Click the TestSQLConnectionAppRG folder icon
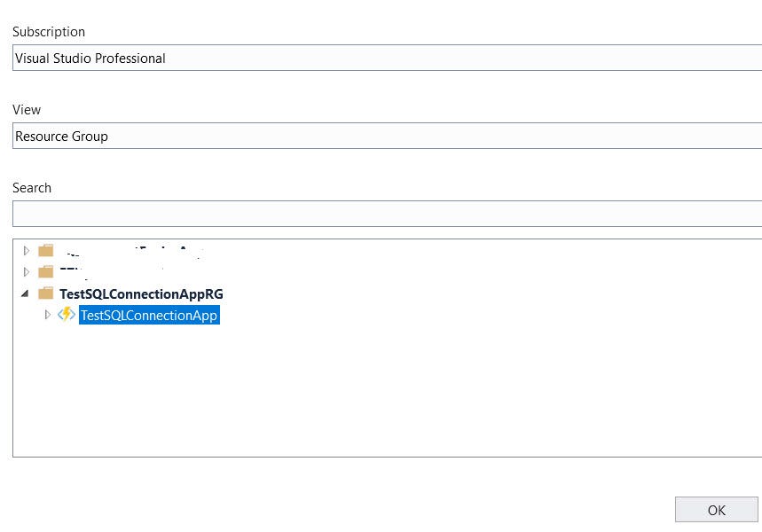The width and height of the screenshot is (762, 532). (46, 293)
